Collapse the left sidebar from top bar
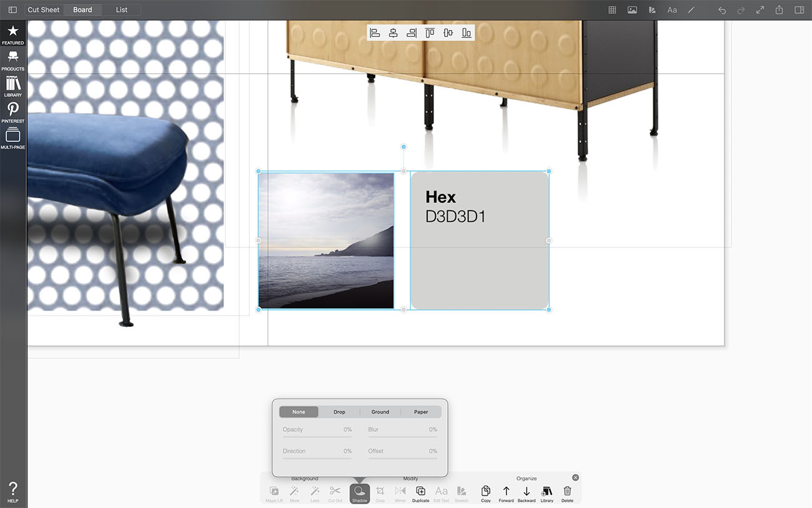 [12, 10]
